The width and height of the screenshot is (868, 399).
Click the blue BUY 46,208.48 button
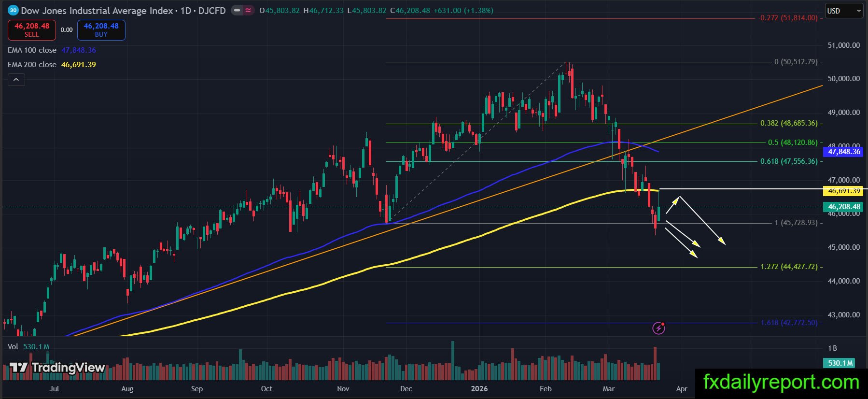[101, 30]
